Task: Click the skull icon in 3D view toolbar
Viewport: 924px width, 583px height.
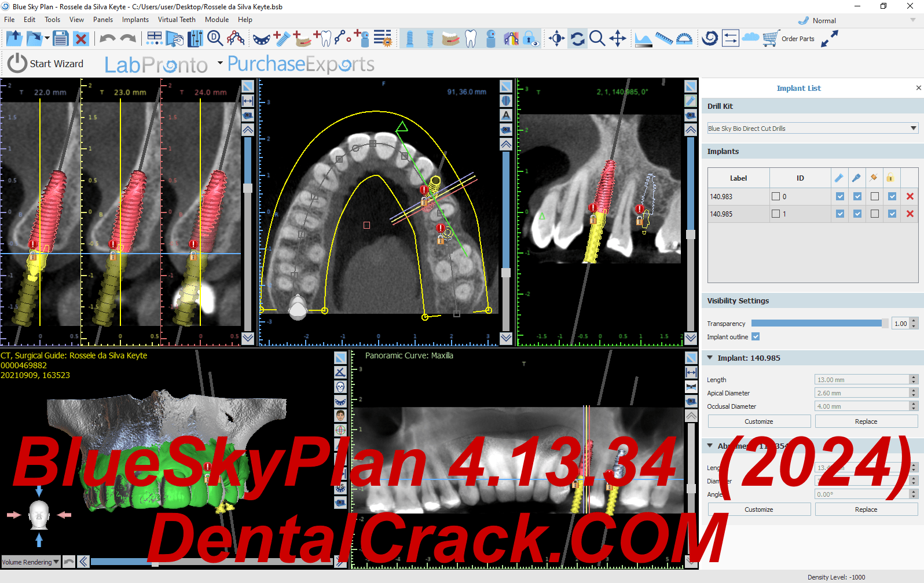Action: coord(340,386)
